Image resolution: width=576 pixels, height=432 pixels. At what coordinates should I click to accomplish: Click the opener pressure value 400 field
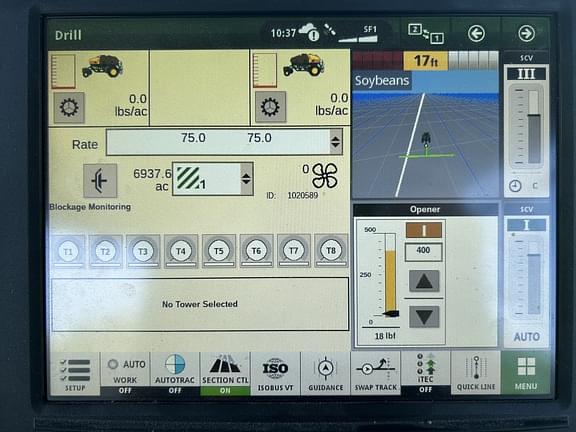(x=423, y=252)
